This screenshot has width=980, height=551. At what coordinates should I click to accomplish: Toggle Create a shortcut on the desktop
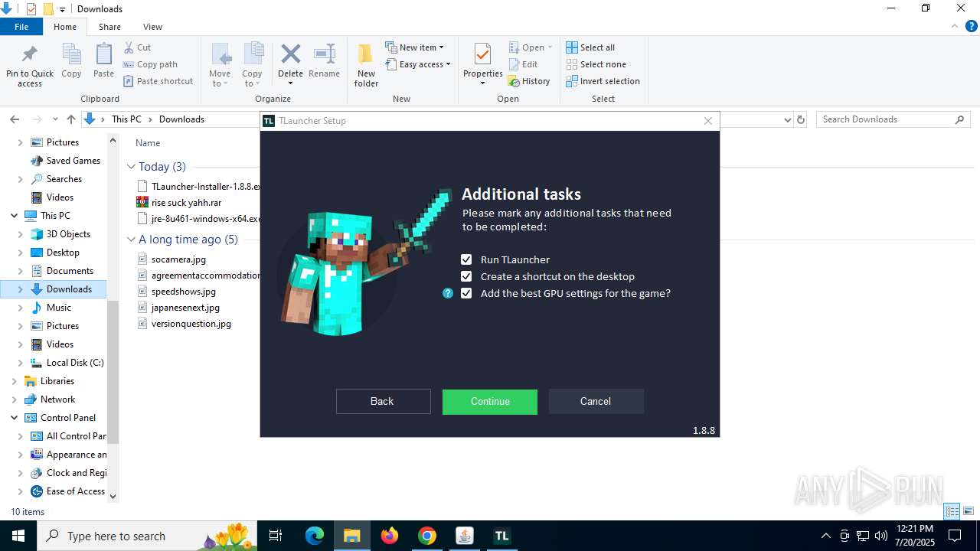[466, 276]
